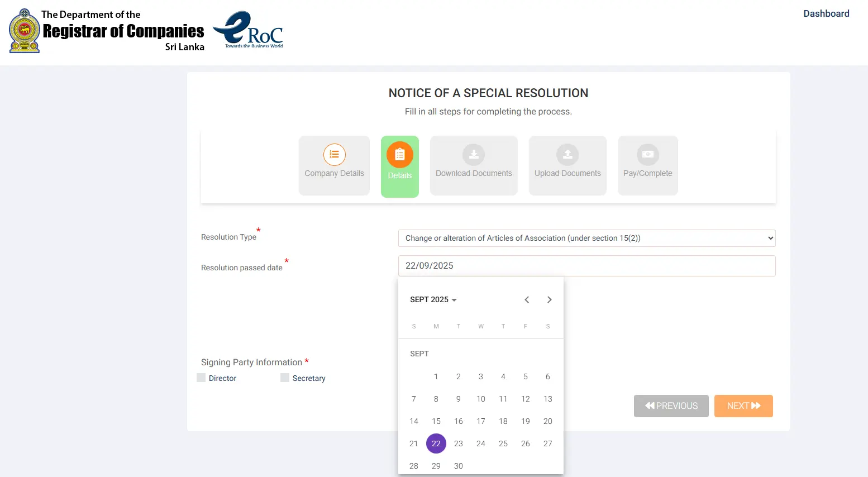Expand the SEPT 2025 month selector
This screenshot has width=868, height=477.
point(433,299)
